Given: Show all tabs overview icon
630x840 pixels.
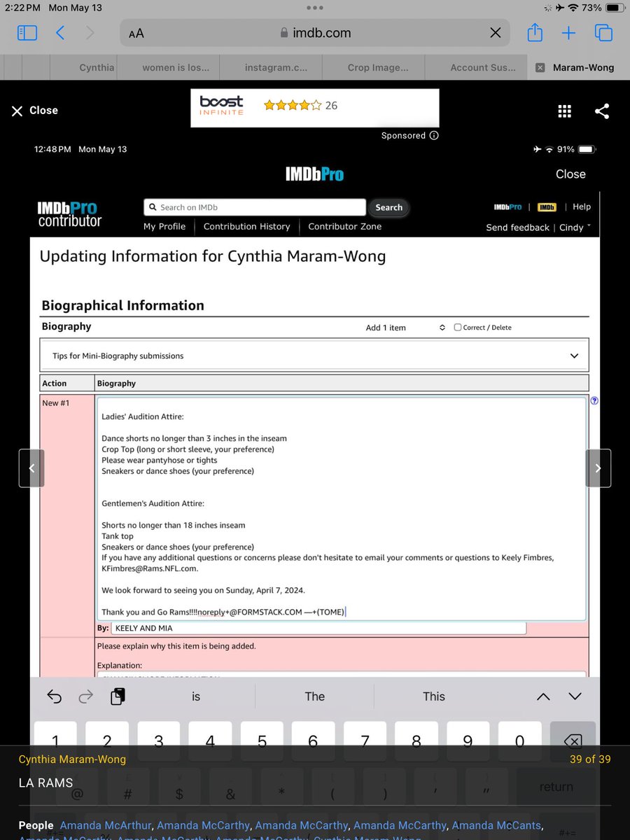Looking at the screenshot, I should pyautogui.click(x=603, y=33).
